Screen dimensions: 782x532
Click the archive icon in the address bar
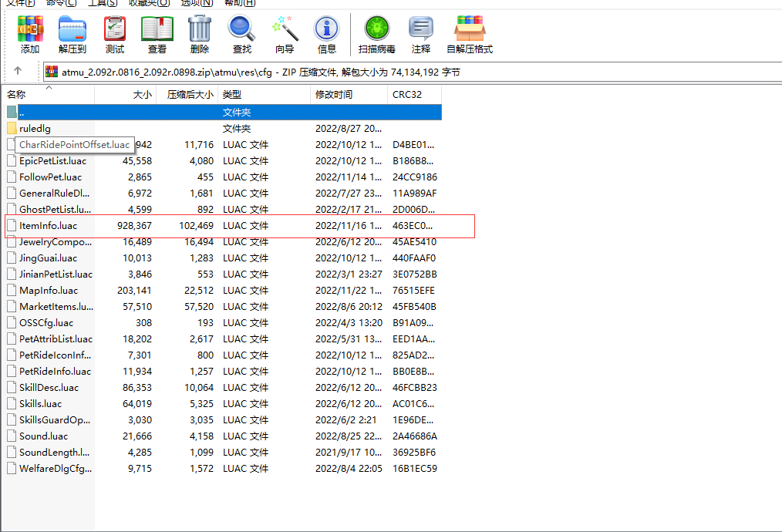coord(52,72)
